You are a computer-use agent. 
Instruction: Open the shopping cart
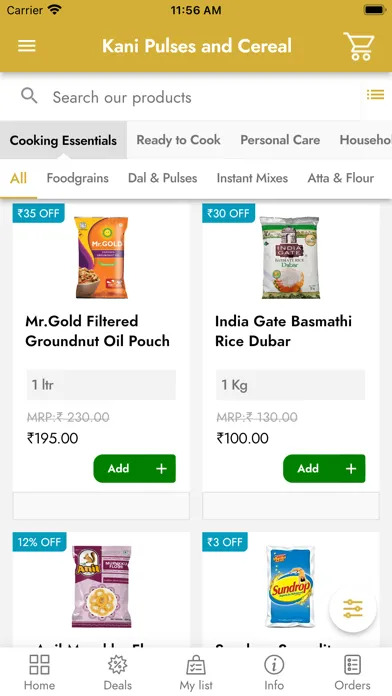(x=359, y=46)
